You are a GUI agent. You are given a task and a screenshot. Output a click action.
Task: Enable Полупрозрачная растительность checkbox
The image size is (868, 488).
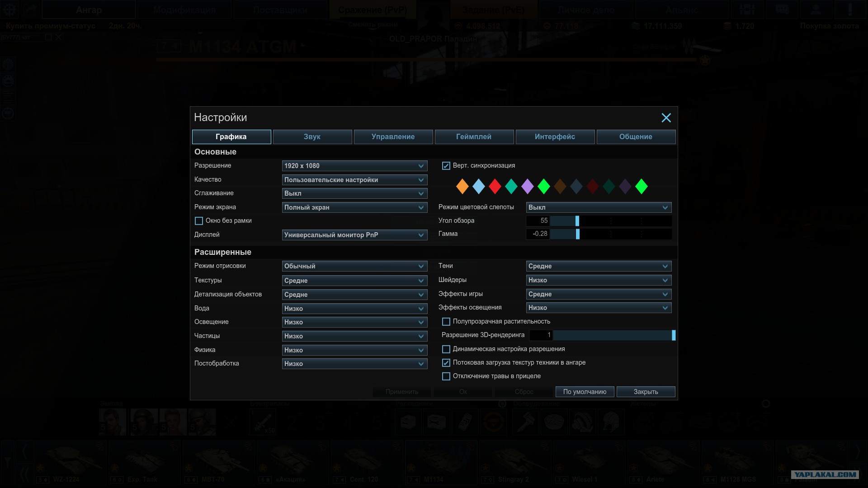[446, 322]
